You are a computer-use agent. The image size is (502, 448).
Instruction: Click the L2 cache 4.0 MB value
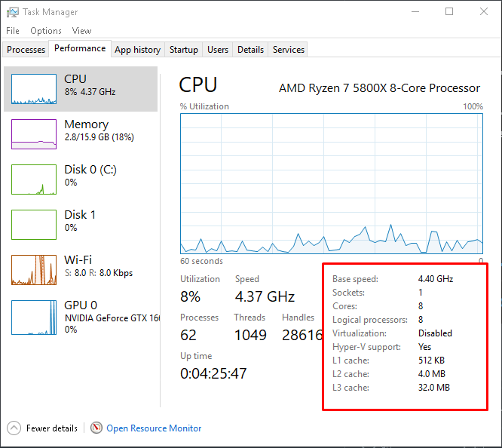click(432, 374)
